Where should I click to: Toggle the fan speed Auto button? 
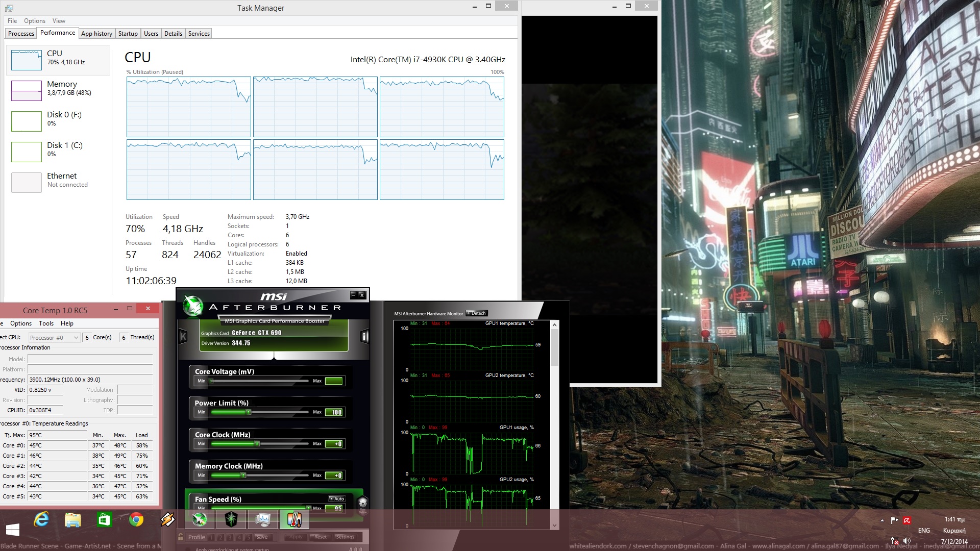(x=337, y=498)
